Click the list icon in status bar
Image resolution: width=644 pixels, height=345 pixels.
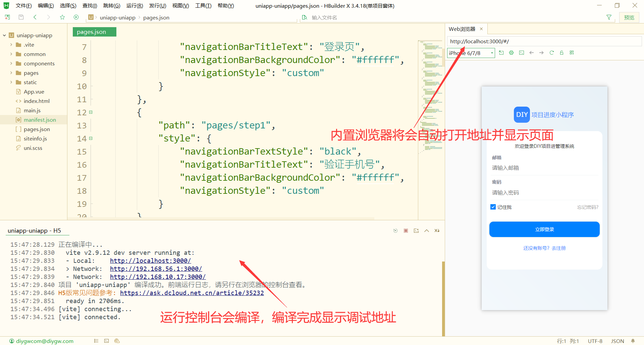(96, 341)
